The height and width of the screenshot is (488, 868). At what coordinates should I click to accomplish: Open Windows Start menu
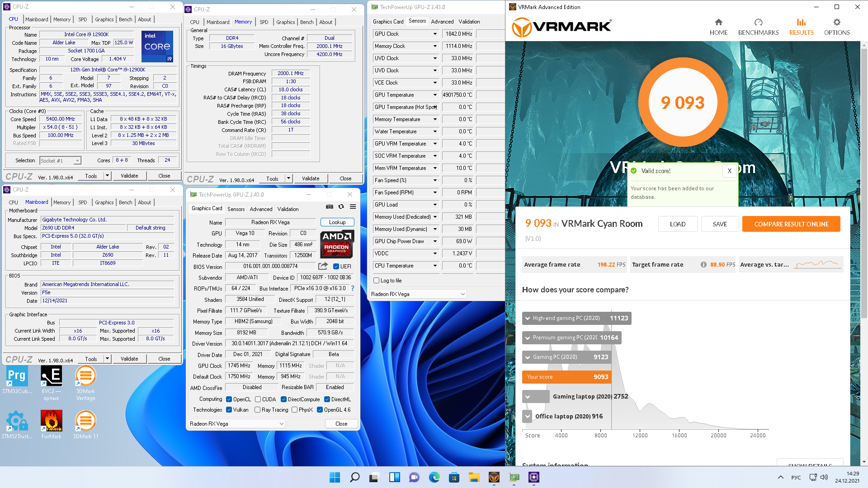(335, 477)
